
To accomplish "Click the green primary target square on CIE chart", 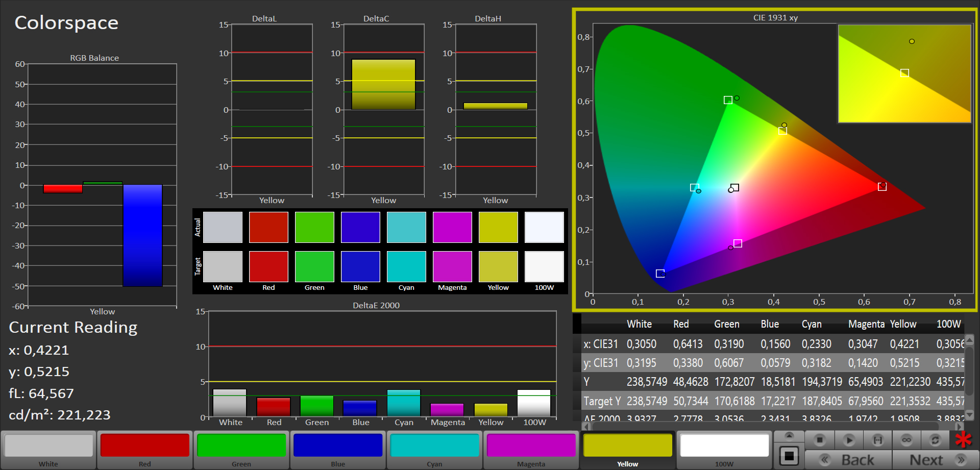I will tap(728, 100).
